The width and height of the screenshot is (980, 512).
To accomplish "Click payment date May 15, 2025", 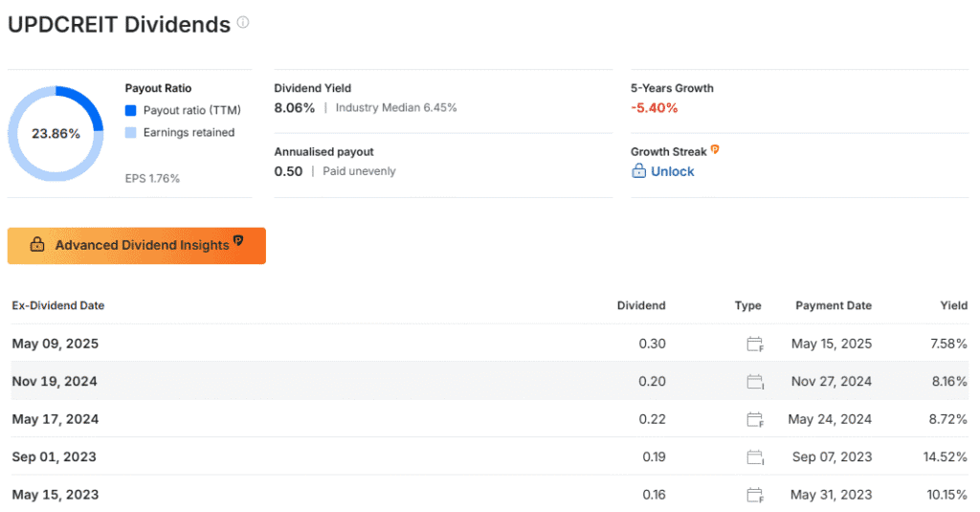I will (832, 344).
